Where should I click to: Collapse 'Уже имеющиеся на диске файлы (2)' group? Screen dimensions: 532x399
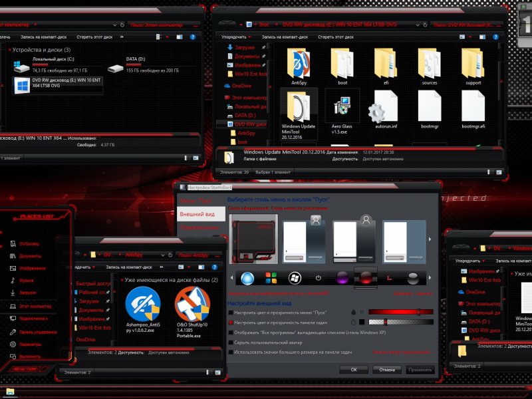[122, 280]
